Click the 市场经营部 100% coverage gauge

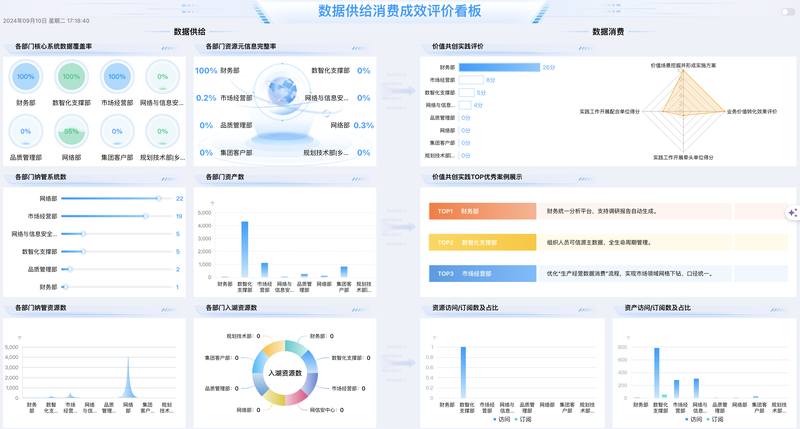click(x=117, y=77)
